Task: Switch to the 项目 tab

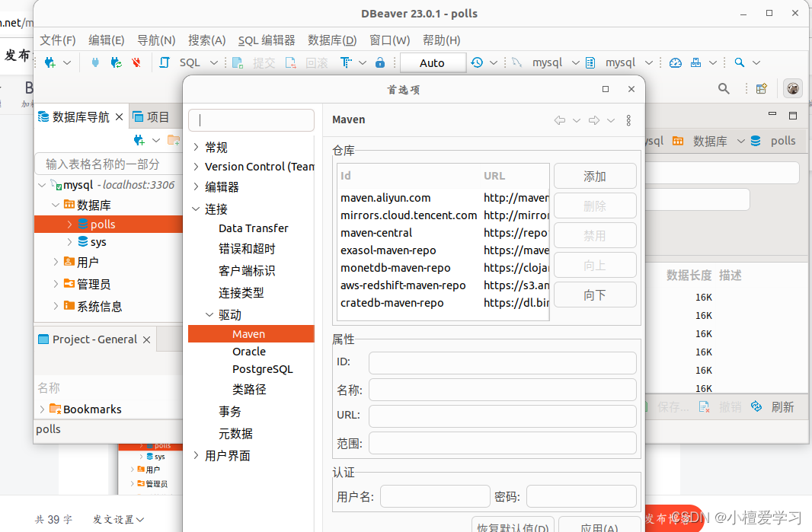Action: (152, 117)
